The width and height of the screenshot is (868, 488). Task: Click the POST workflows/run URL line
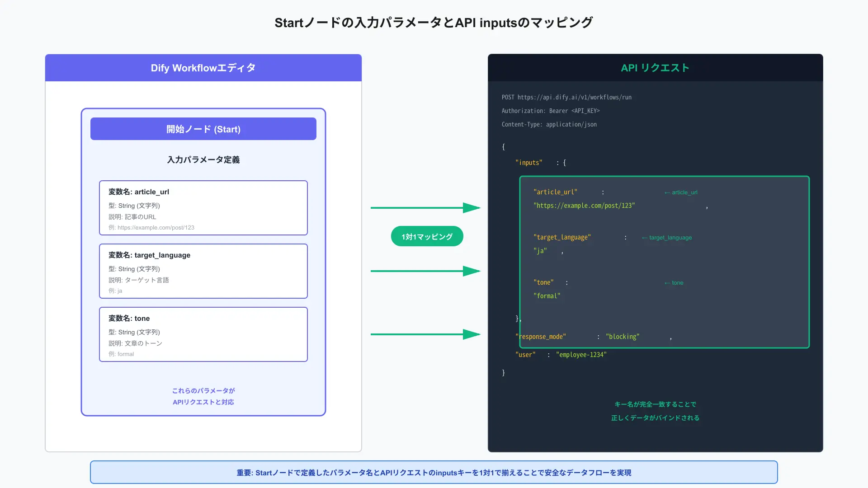point(566,97)
